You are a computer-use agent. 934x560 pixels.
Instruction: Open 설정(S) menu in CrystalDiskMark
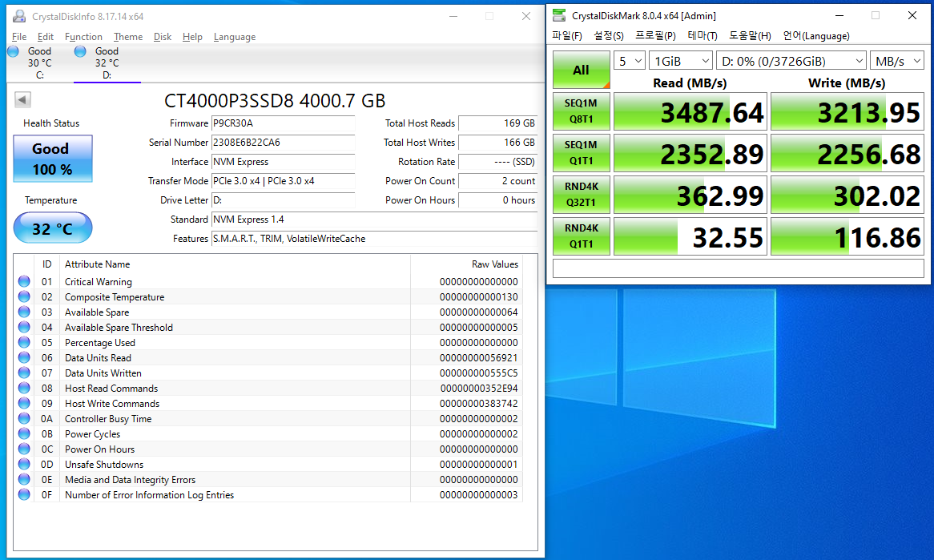pos(609,36)
